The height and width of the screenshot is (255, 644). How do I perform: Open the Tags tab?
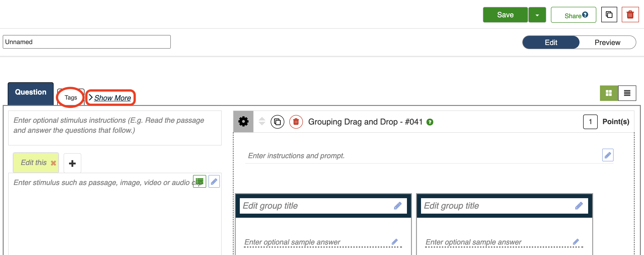pos(71,97)
